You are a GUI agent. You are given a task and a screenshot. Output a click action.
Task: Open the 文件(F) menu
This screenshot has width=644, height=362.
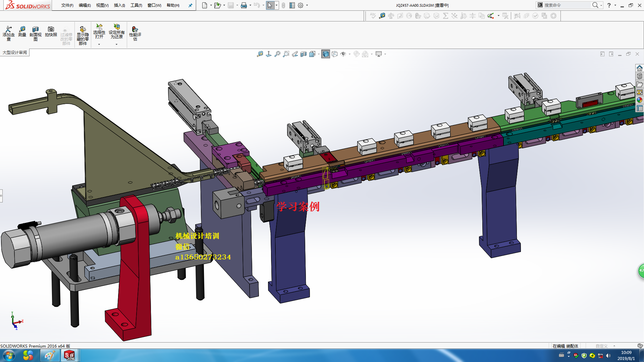[x=67, y=5]
